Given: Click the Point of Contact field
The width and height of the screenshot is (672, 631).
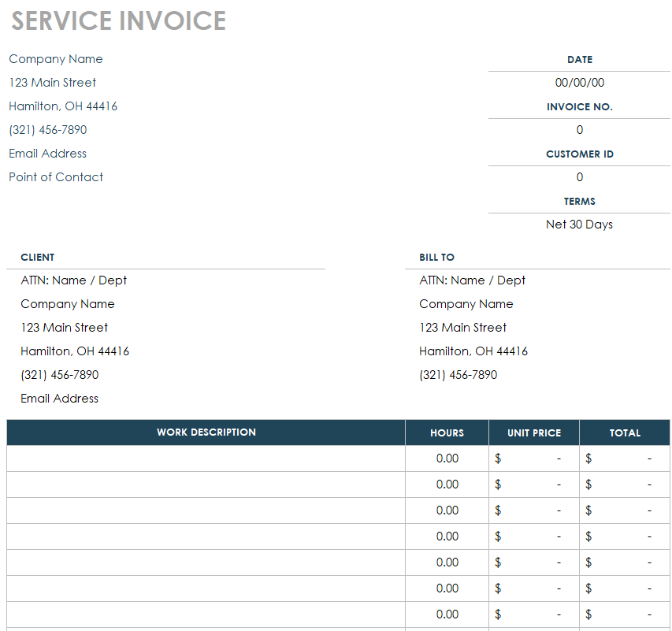Looking at the screenshot, I should 56,177.
